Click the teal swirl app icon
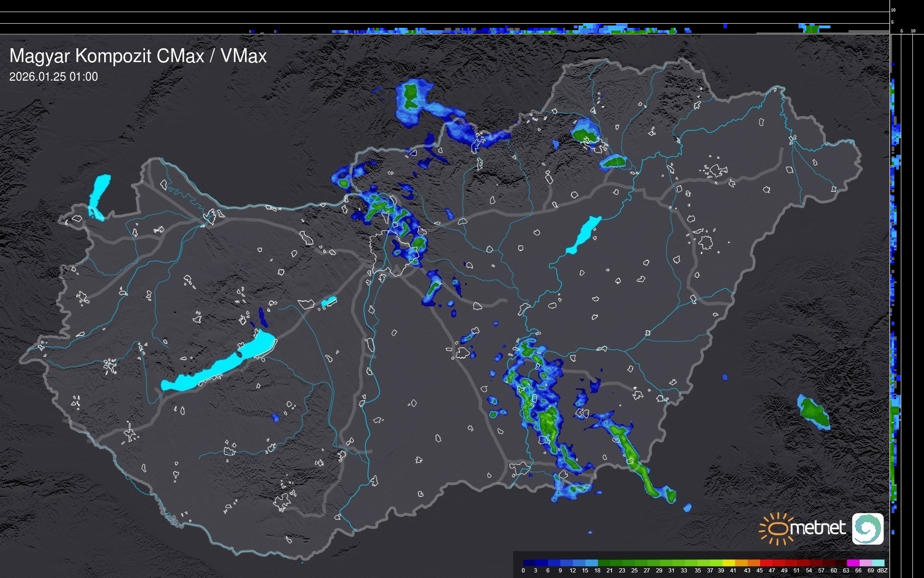The width and height of the screenshot is (924, 578). pos(867,528)
